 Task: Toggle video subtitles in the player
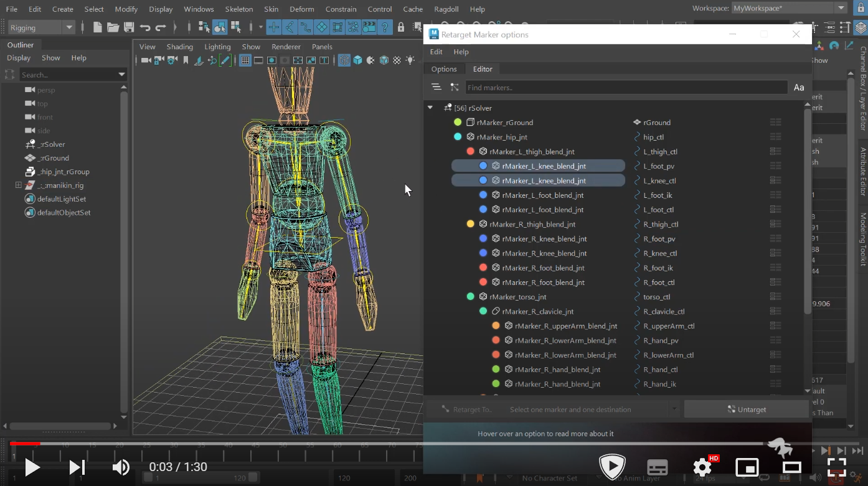point(658,467)
